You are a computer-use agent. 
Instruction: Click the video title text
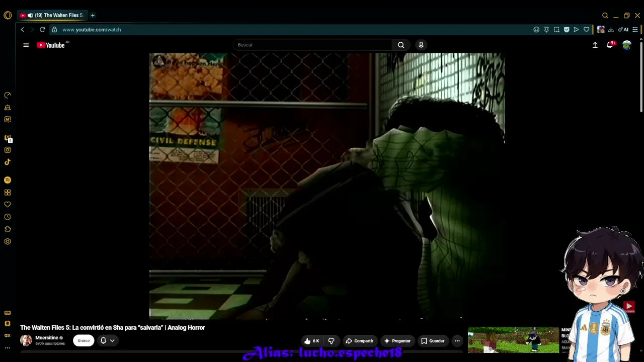point(113,327)
